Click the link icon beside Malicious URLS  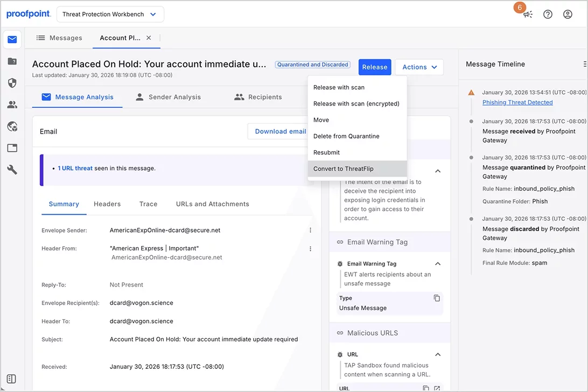(x=340, y=333)
